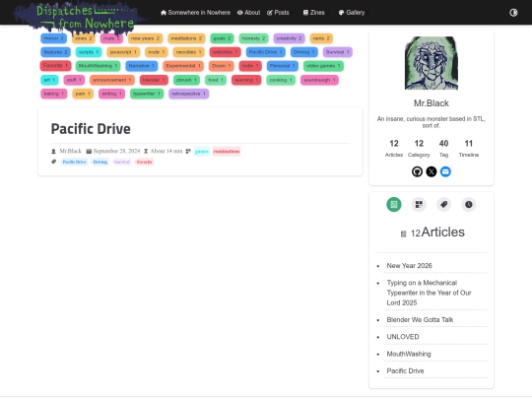Image resolution: width=532 pixels, height=399 pixels.
Task: Select the Experimental 1 tag
Action: coord(183,66)
